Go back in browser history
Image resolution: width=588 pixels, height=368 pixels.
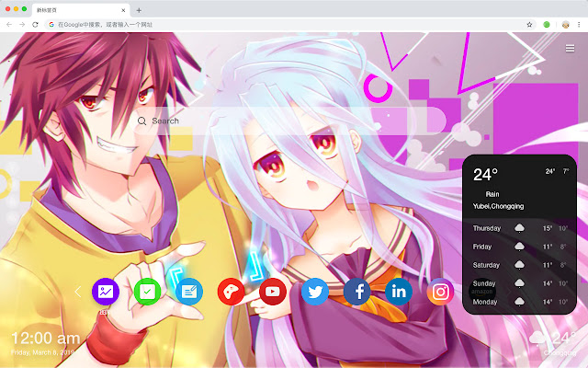coord(9,25)
